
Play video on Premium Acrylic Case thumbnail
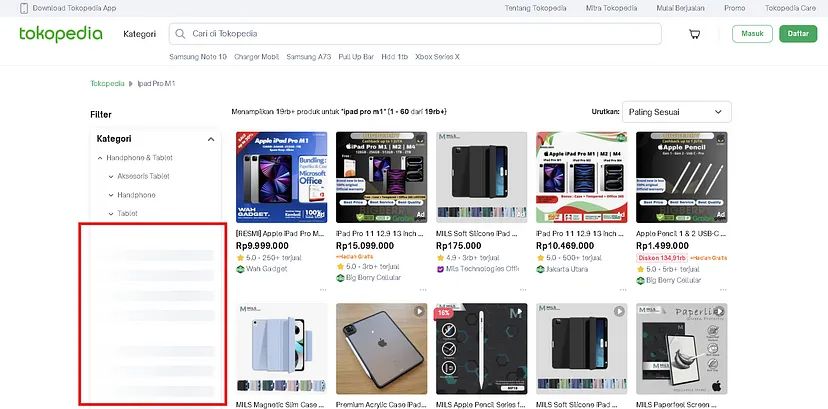419,311
